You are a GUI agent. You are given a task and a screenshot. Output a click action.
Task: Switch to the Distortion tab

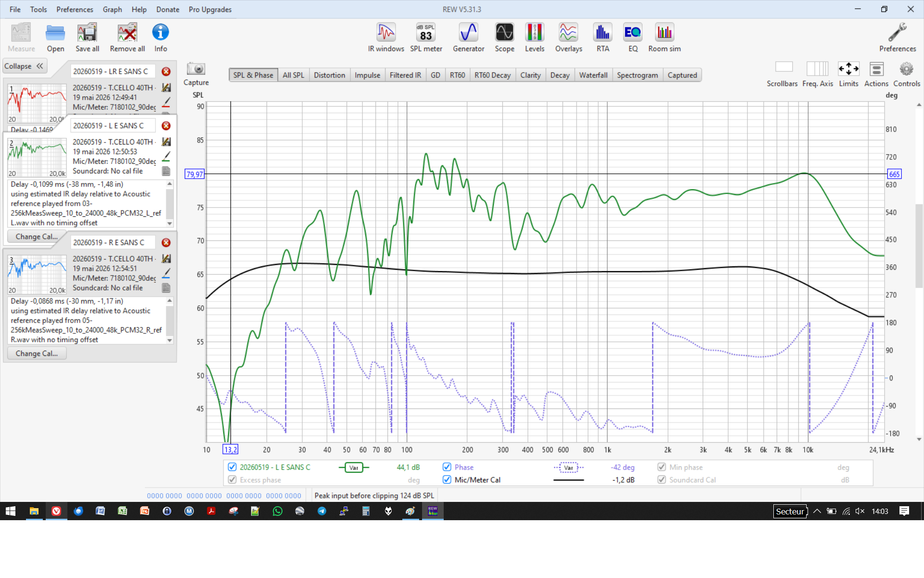(329, 75)
